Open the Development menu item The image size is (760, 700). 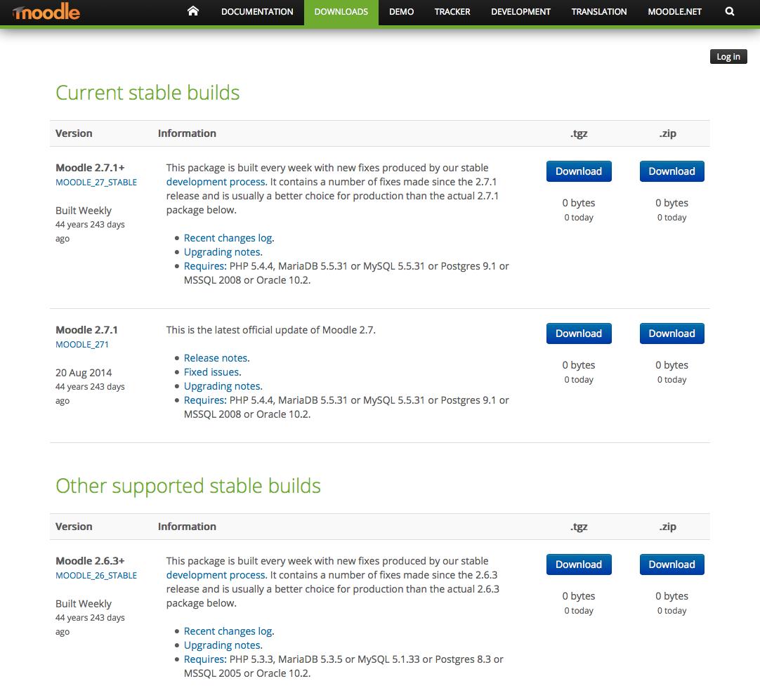pyautogui.click(x=520, y=12)
